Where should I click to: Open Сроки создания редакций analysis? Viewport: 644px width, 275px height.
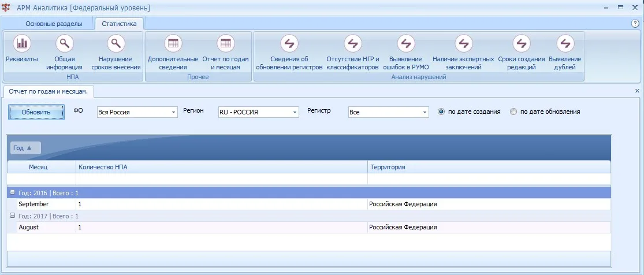tap(522, 43)
